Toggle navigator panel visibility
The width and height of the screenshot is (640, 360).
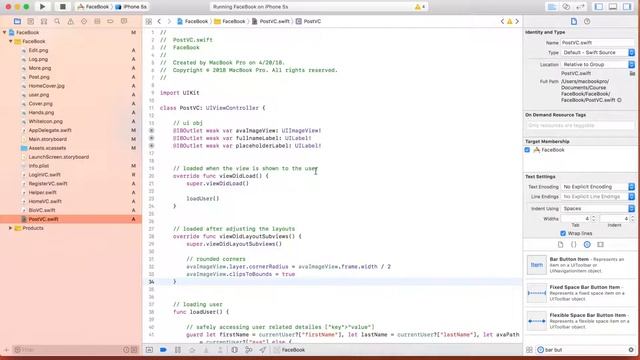click(599, 7)
